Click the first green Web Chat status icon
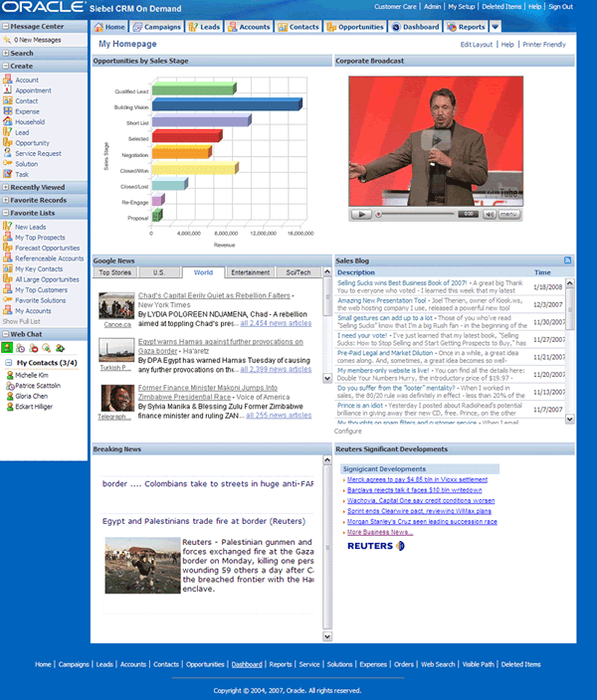 pyautogui.click(x=7, y=348)
